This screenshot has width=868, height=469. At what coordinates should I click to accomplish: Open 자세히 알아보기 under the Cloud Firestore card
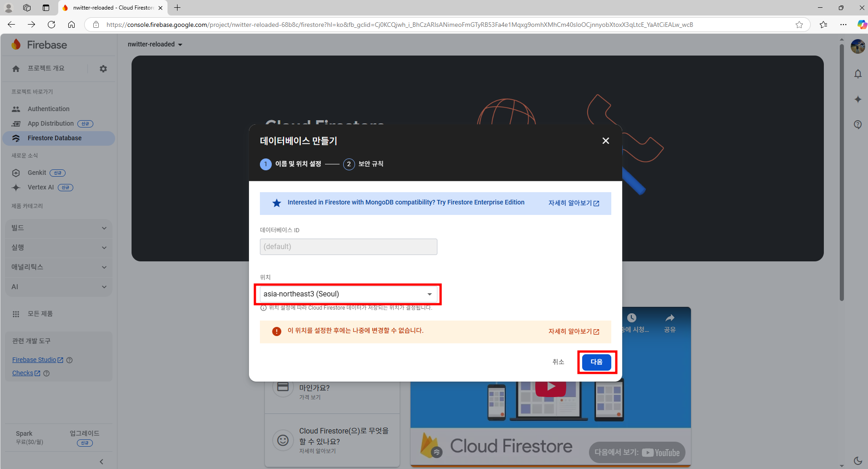coord(317,451)
